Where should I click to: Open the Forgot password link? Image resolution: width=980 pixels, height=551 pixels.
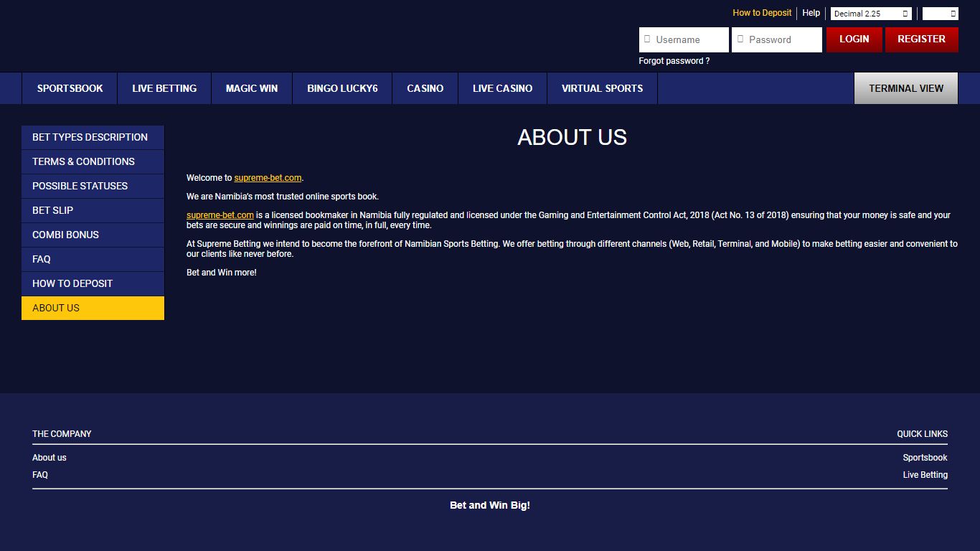point(674,61)
